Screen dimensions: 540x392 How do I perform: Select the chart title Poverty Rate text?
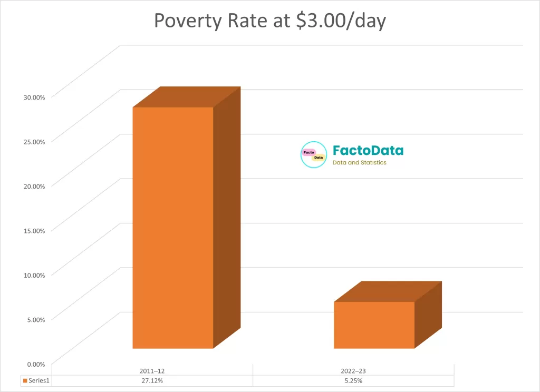[270, 21]
